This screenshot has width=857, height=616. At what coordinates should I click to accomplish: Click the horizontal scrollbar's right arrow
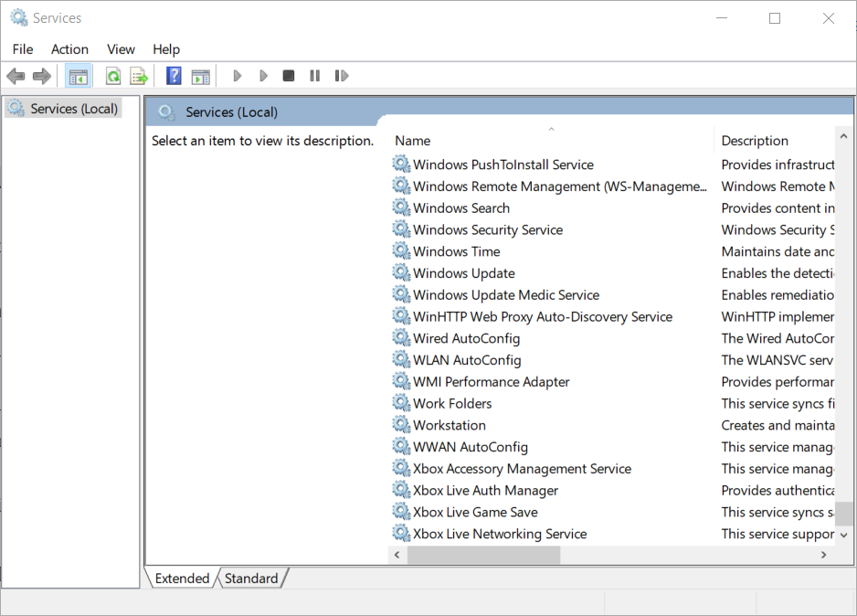[x=823, y=554]
